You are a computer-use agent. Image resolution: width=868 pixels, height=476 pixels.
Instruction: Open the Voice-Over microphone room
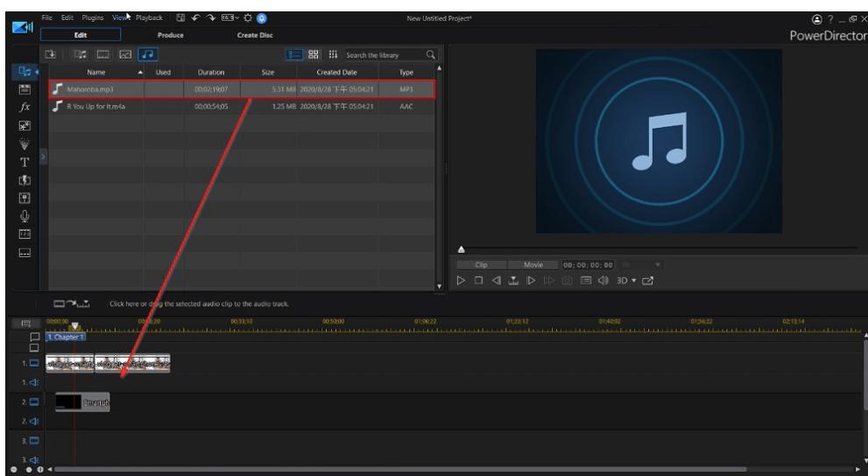coord(25,216)
